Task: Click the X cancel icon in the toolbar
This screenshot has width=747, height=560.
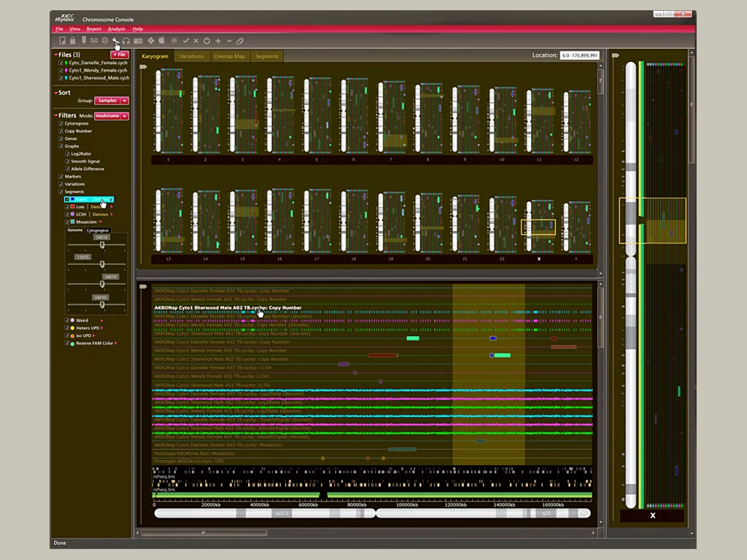Action: [x=196, y=41]
